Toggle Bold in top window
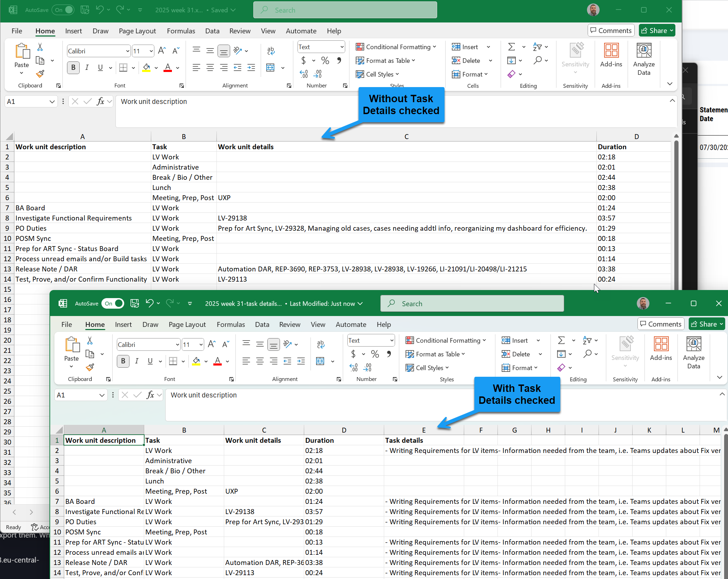 click(x=73, y=67)
